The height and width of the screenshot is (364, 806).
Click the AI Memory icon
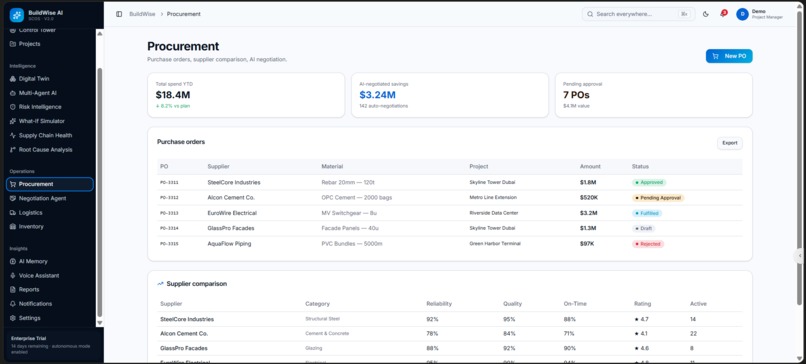point(13,261)
